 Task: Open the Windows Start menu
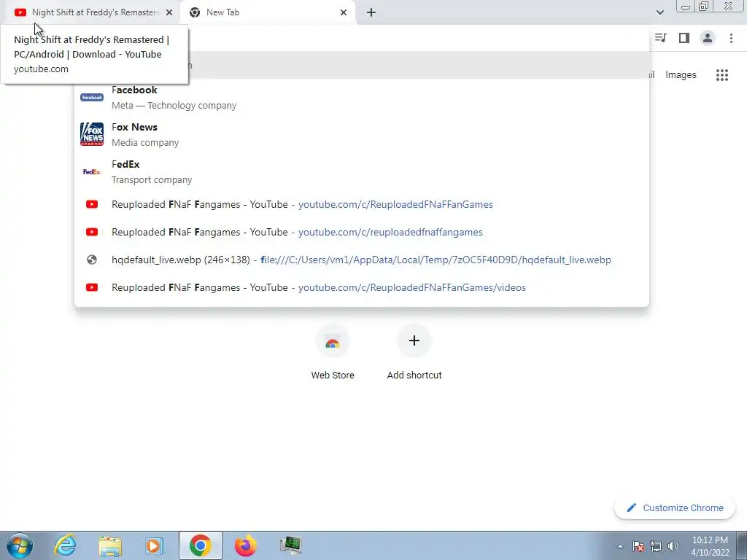tap(19, 545)
